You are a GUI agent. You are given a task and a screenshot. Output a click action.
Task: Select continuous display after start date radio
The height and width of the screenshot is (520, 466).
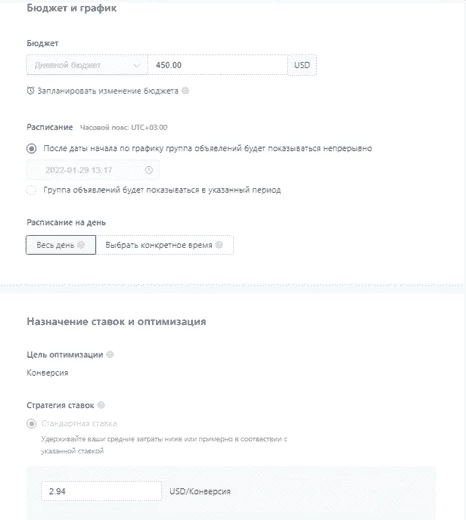[x=31, y=148]
